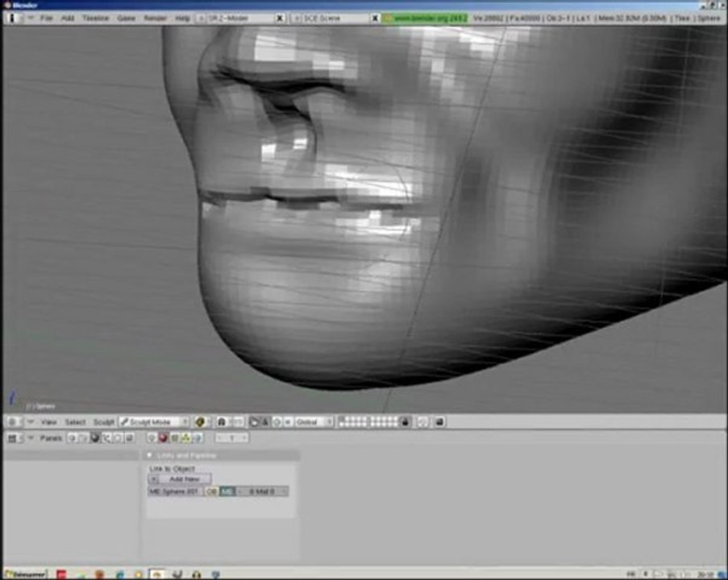Edit the ME:Sphere.001 name field
The height and width of the screenshot is (580, 728).
pos(176,491)
